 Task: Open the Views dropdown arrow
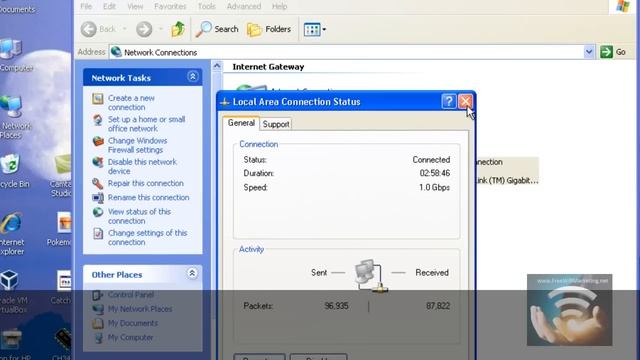click(324, 29)
